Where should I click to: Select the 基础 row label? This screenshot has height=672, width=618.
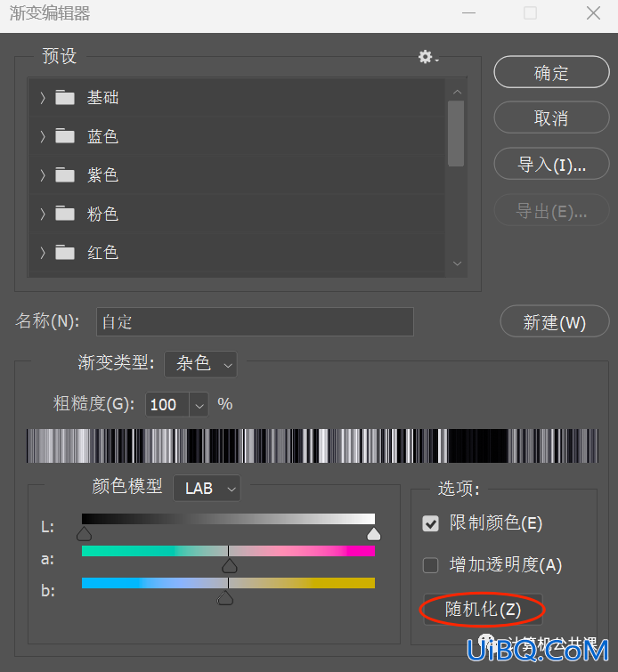coord(103,98)
